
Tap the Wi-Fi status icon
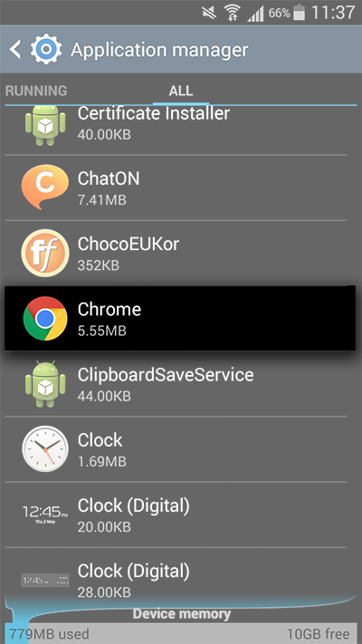(x=233, y=14)
